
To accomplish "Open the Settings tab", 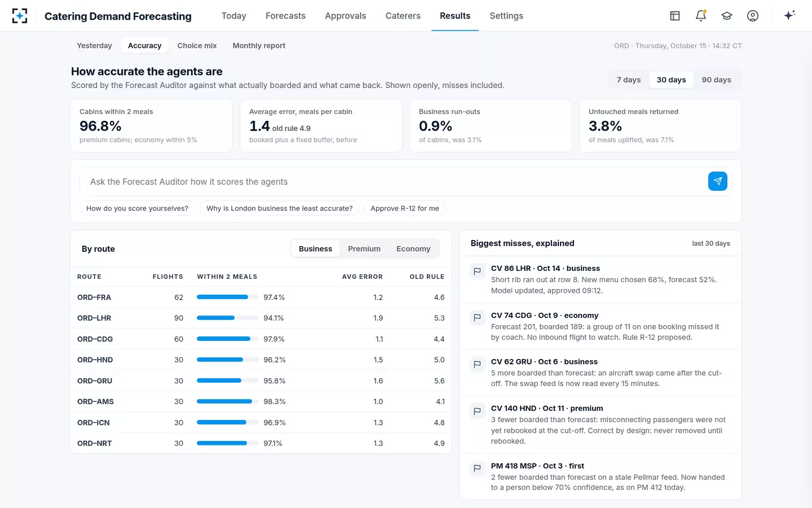I will pyautogui.click(x=506, y=16).
